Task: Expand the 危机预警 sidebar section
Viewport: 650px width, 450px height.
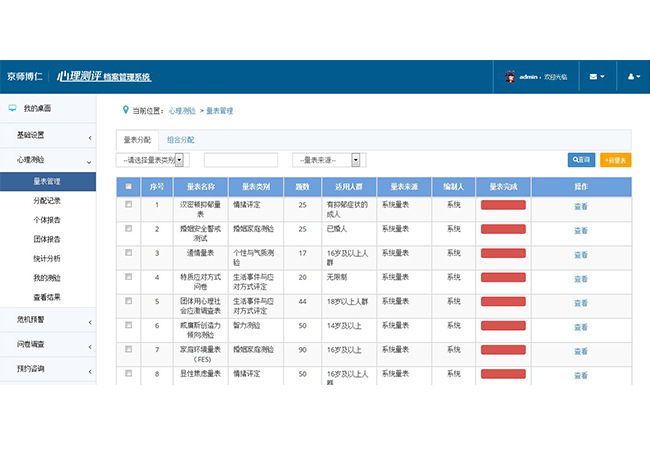Action: point(48,319)
